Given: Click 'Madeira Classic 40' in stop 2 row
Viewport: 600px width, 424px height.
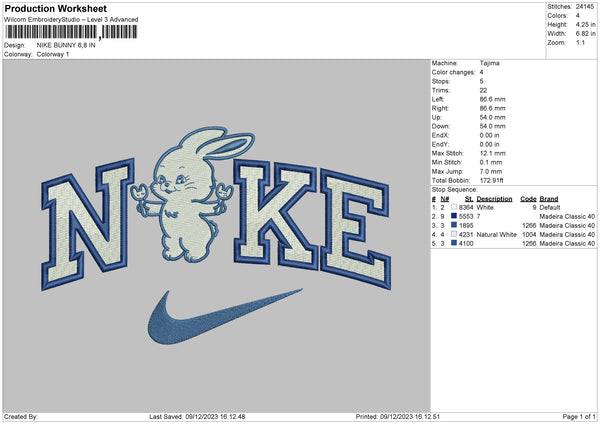Looking at the screenshot, I should coord(567,217).
